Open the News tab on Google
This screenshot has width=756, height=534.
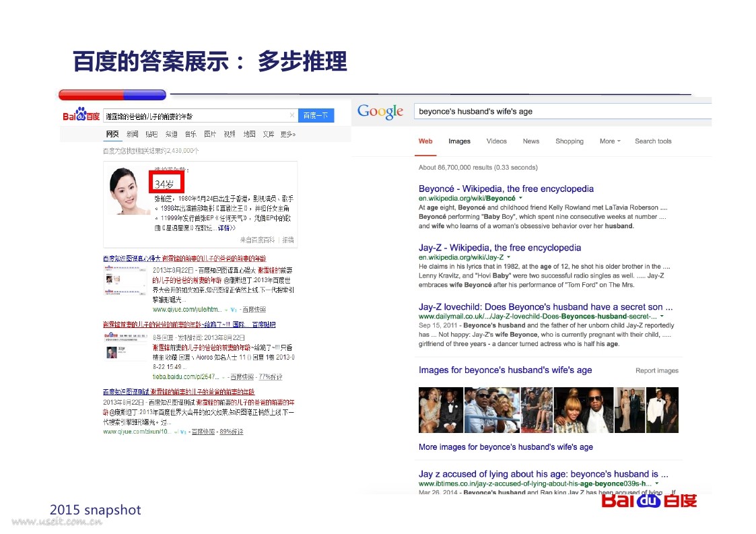(x=531, y=141)
